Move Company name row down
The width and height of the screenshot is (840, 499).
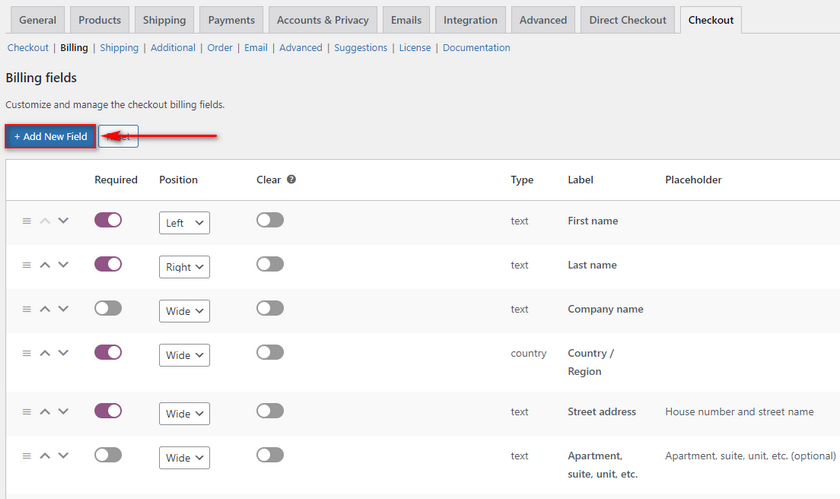point(63,308)
